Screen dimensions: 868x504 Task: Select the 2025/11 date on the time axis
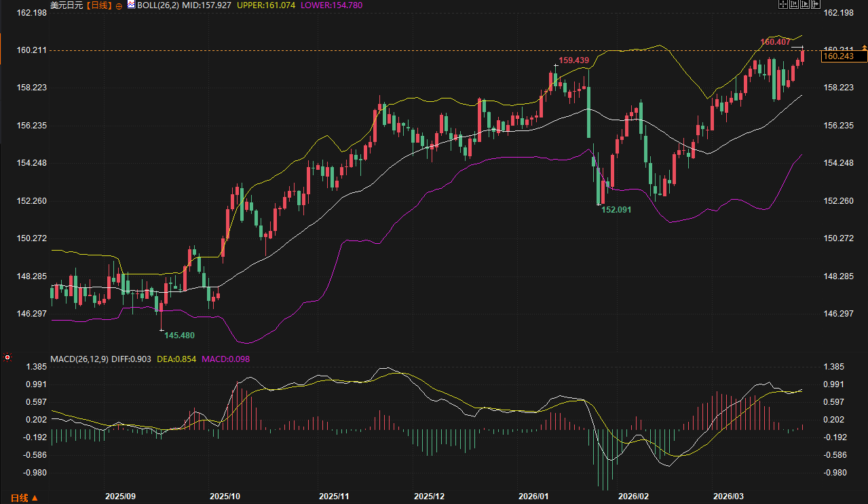[333, 497]
